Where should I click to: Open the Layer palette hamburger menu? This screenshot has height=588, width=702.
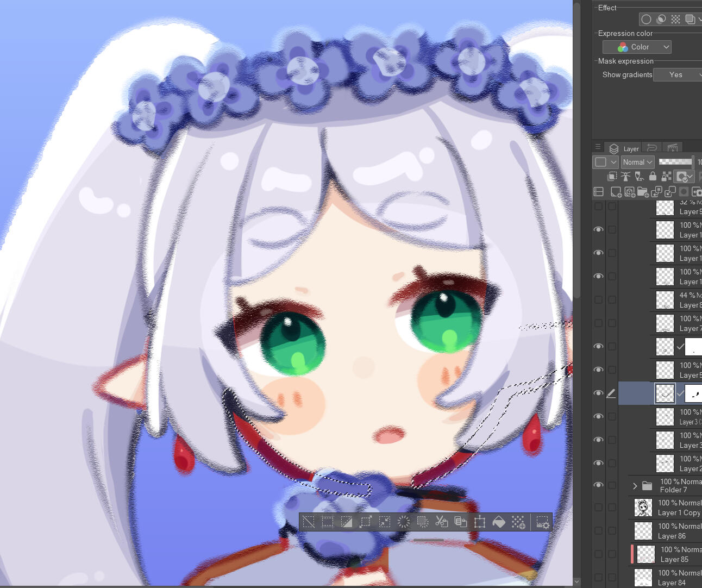pos(598,147)
